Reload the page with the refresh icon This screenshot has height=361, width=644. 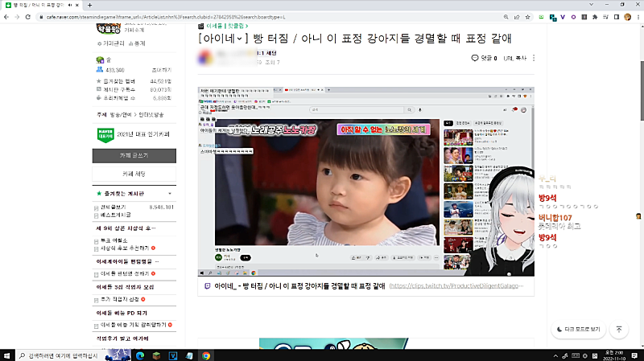[x=28, y=17]
